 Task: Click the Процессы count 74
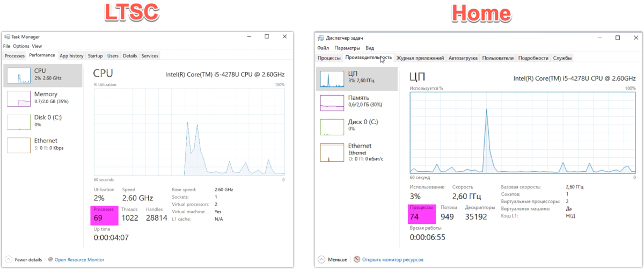[415, 217]
